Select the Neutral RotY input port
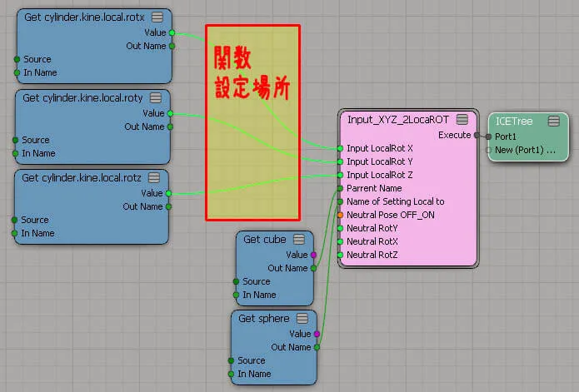Image resolution: width=579 pixels, height=392 pixels. [340, 228]
